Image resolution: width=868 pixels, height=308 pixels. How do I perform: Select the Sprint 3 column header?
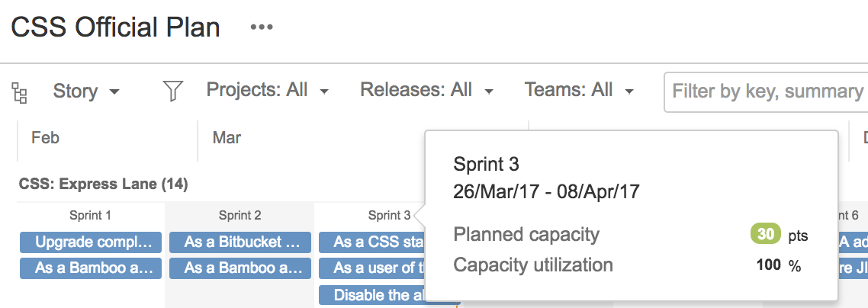389,216
